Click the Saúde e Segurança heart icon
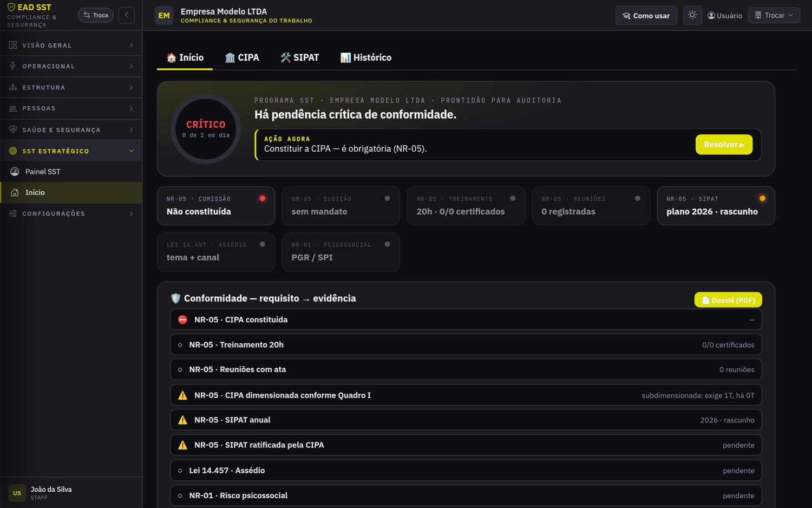Screen dimensions: 812x508 (x=13, y=130)
